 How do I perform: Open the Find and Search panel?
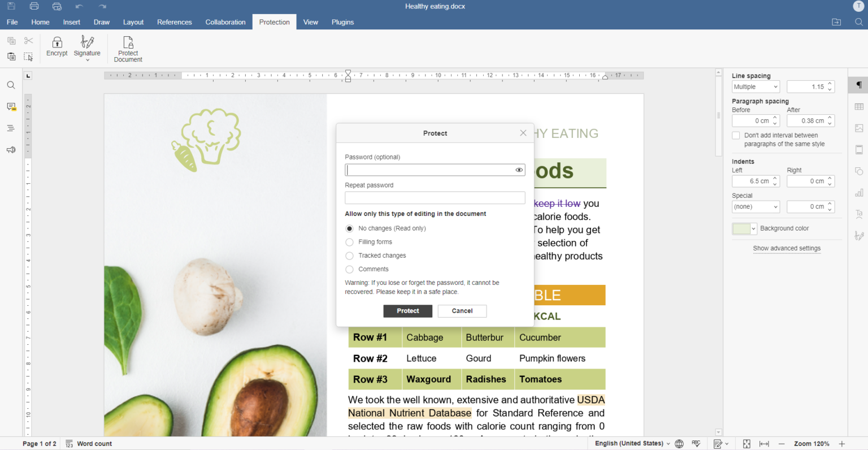point(11,85)
